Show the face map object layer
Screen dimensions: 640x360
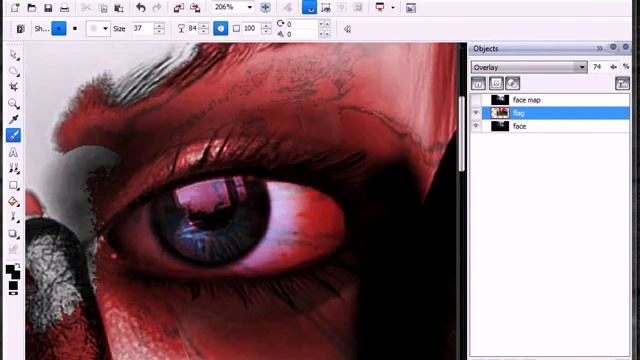(x=476, y=100)
